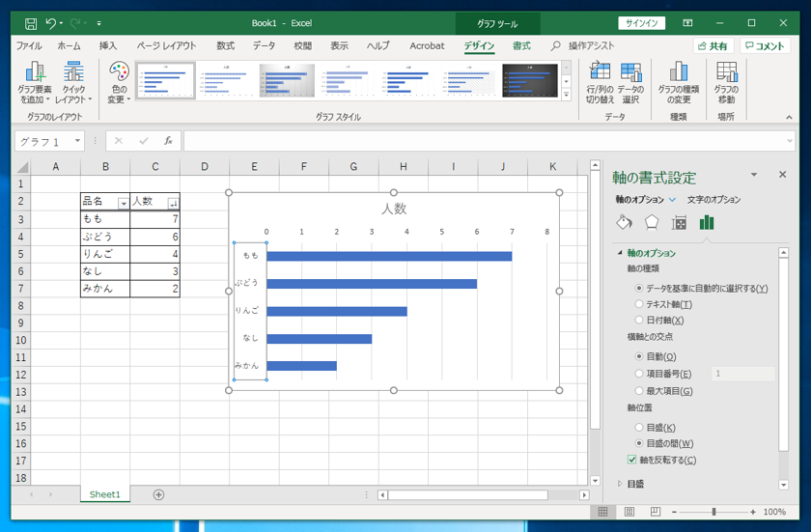Open the 人数 sort filter dropdown
The height and width of the screenshot is (532, 811).
[174, 204]
